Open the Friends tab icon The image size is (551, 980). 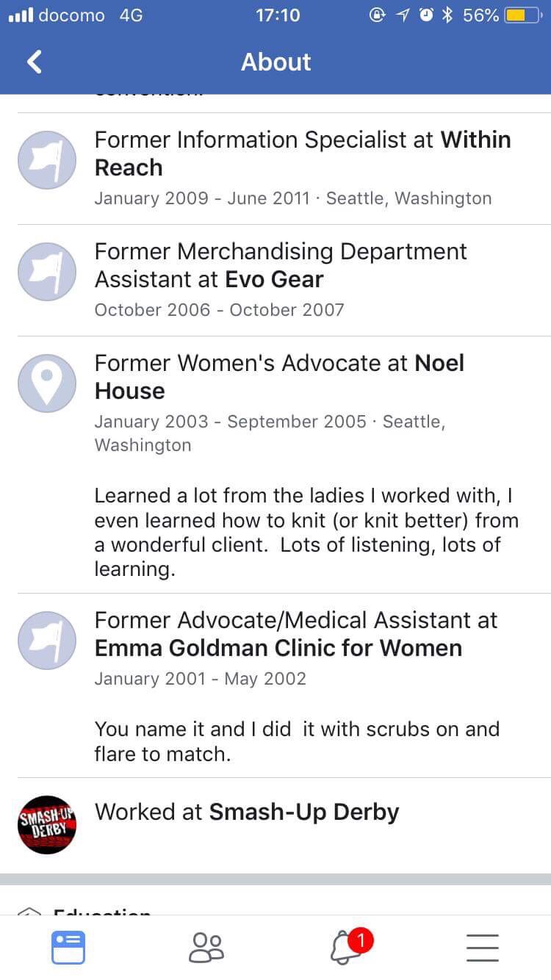tap(206, 947)
